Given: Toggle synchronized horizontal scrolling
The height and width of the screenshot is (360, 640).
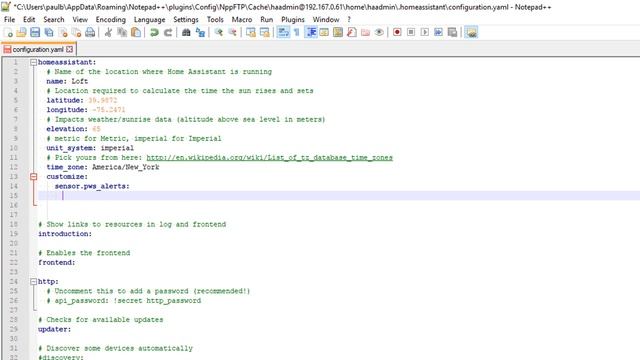Looking at the screenshot, I should 264,32.
